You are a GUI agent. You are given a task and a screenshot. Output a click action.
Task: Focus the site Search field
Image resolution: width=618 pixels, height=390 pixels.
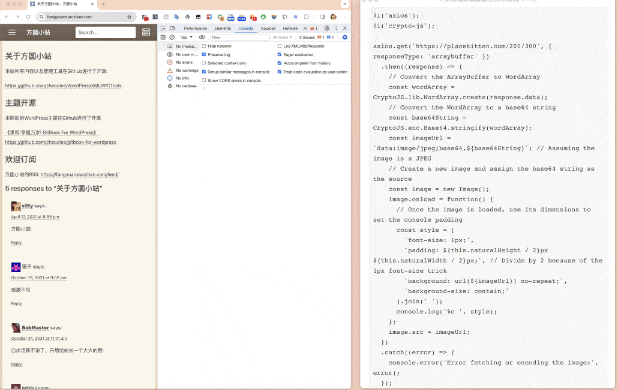pyautogui.click(x=105, y=32)
